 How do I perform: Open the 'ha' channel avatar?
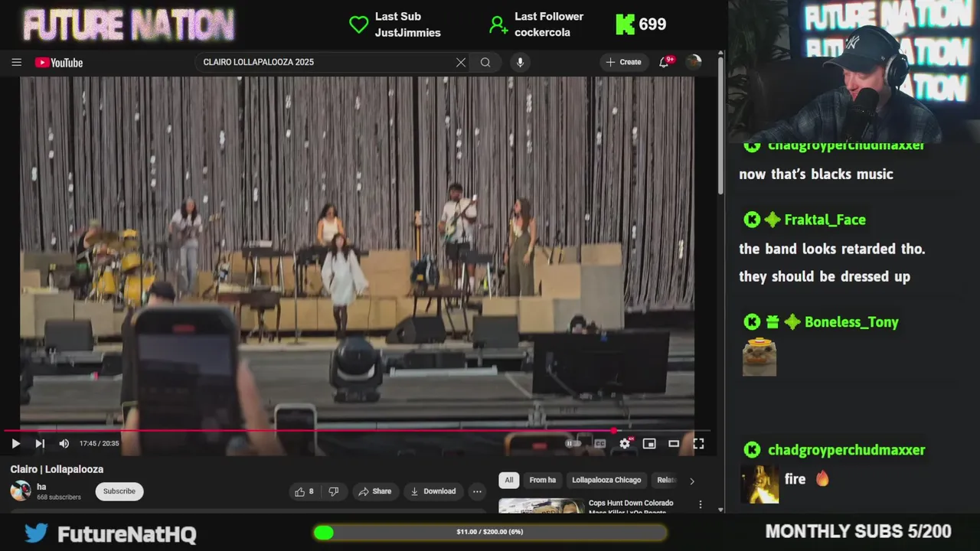[21, 491]
